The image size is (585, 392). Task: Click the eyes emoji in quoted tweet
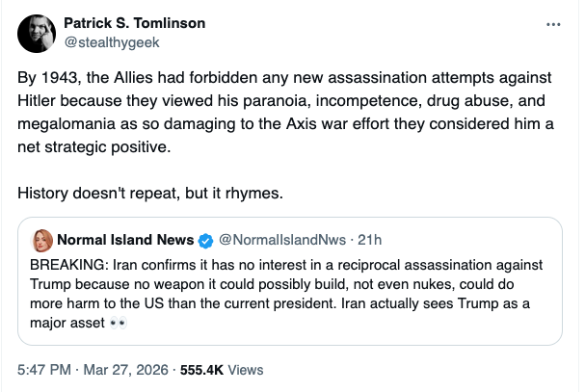pos(119,323)
